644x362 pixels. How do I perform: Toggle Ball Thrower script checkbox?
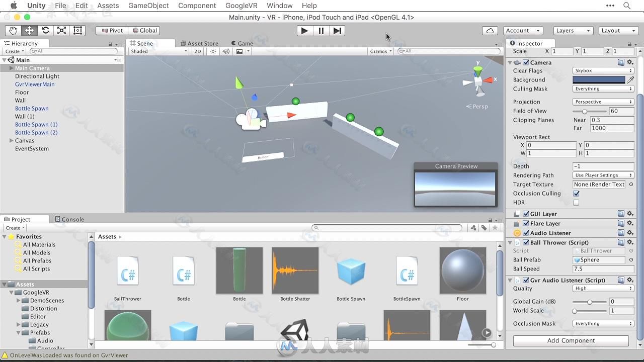tap(526, 242)
